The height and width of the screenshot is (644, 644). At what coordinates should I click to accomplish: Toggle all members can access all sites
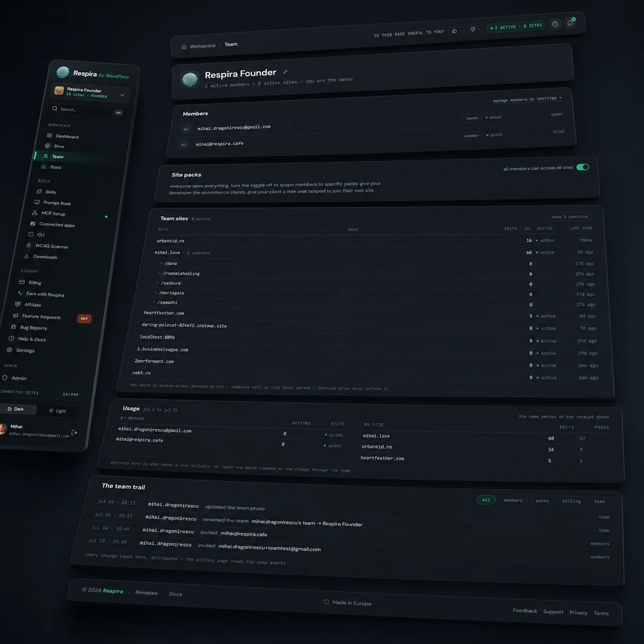coord(583,167)
